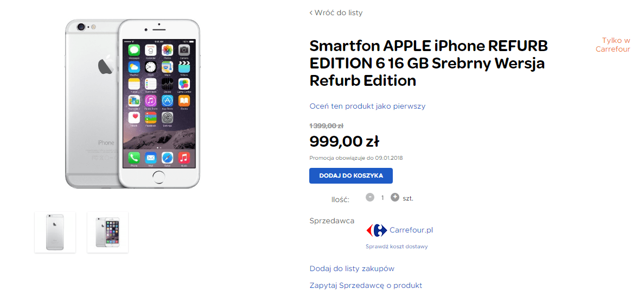Click the main iPhone product image
644x295 pixels.
133,103
